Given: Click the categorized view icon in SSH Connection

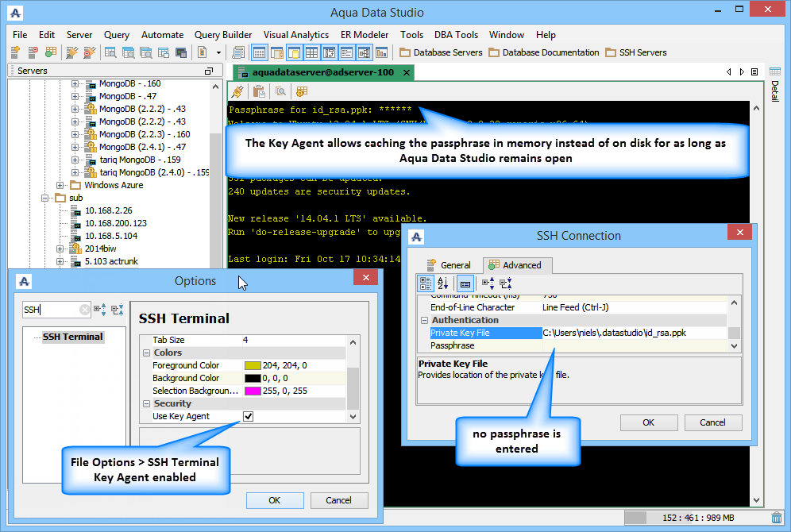Looking at the screenshot, I should [425, 283].
